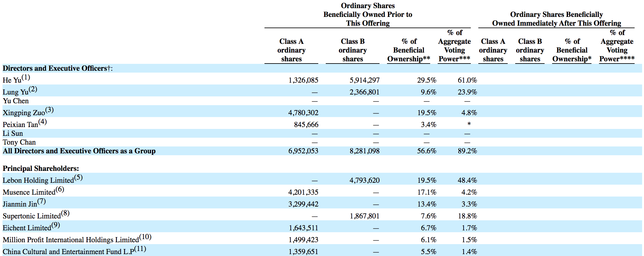The width and height of the screenshot is (644, 256).
Task: Select 'Beneficially Owned Prior to This Offering' header
Action: (x=368, y=19)
